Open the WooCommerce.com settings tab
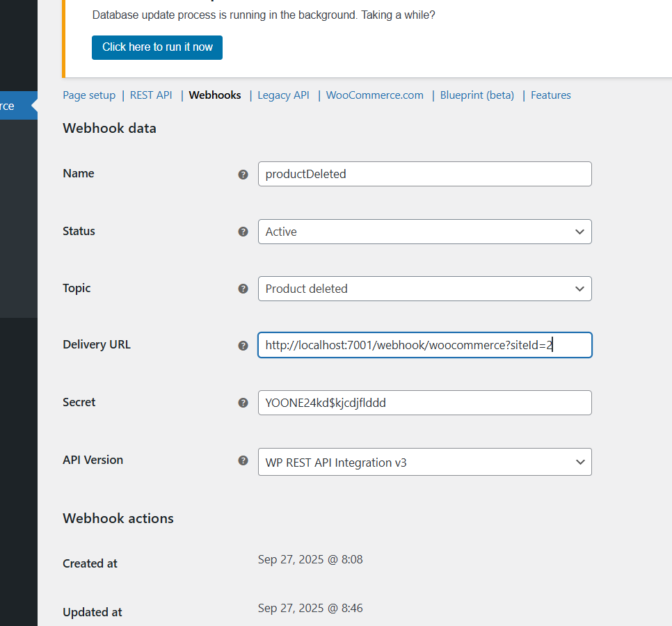The height and width of the screenshot is (626, 672). tap(374, 95)
